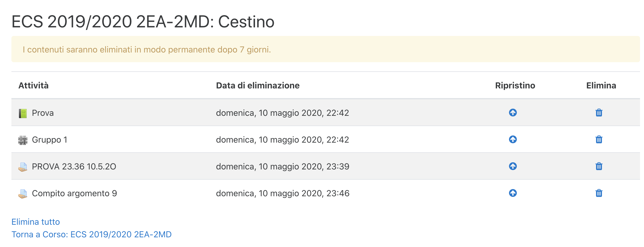
Task: Click the assignment icon beside PROVA 23.36
Action: click(22, 167)
